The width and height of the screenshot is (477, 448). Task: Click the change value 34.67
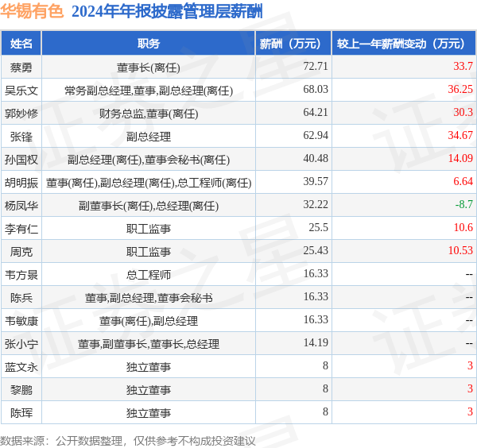pos(460,135)
